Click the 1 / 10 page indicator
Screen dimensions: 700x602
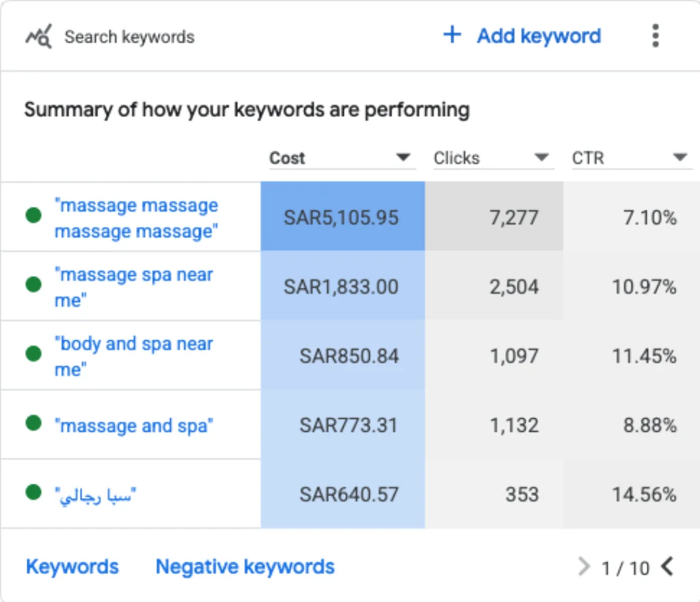[625, 568]
